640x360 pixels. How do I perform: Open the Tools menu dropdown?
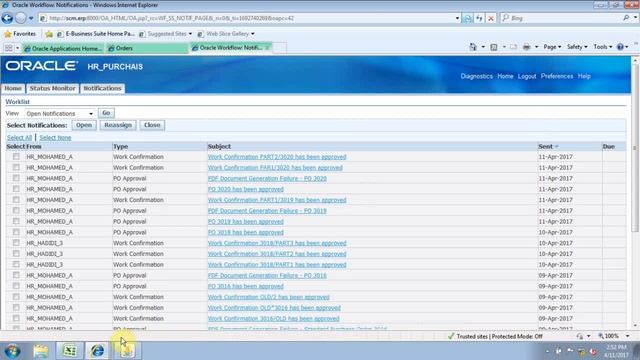[x=602, y=47]
